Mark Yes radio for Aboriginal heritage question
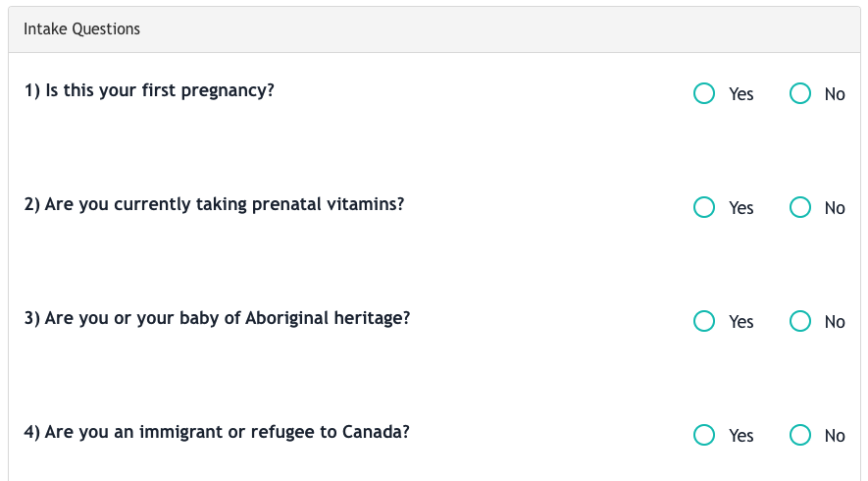Image resolution: width=868 pixels, height=481 pixels. coord(704,321)
